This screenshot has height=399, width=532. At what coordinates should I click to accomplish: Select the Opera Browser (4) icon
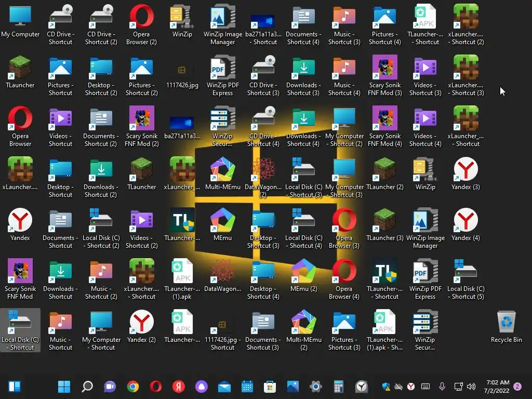[344, 279]
